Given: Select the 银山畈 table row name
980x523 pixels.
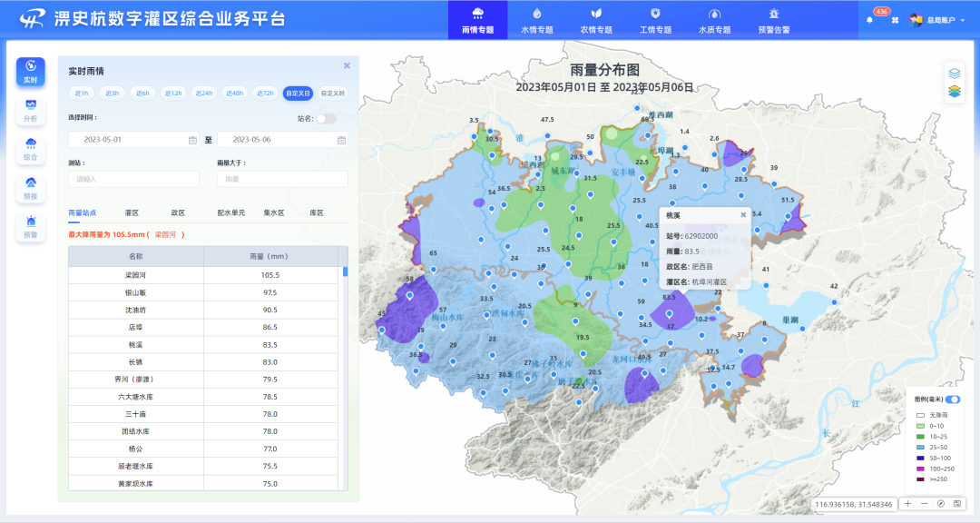Looking at the screenshot, I should point(135,292).
